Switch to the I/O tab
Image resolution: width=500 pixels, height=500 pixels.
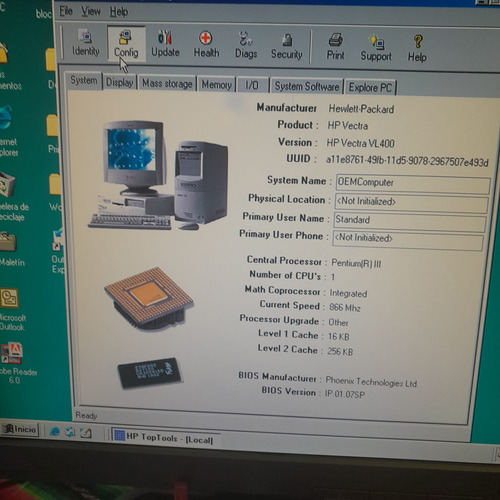click(x=252, y=86)
